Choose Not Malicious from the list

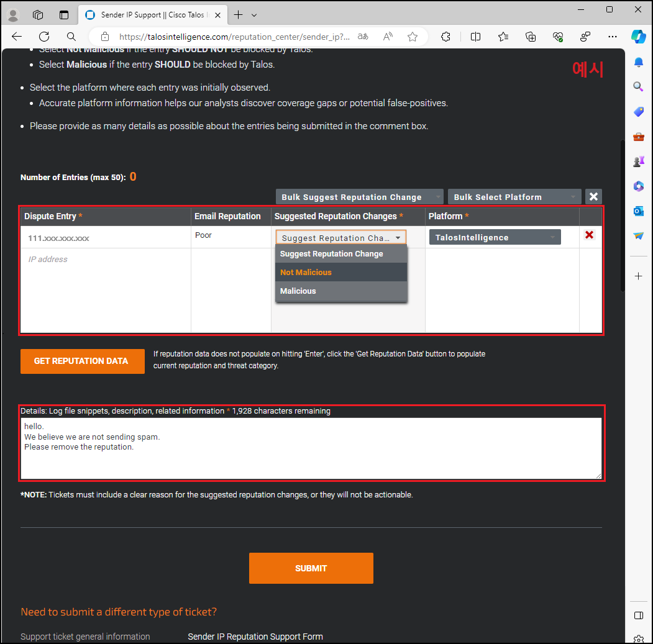pyautogui.click(x=340, y=272)
